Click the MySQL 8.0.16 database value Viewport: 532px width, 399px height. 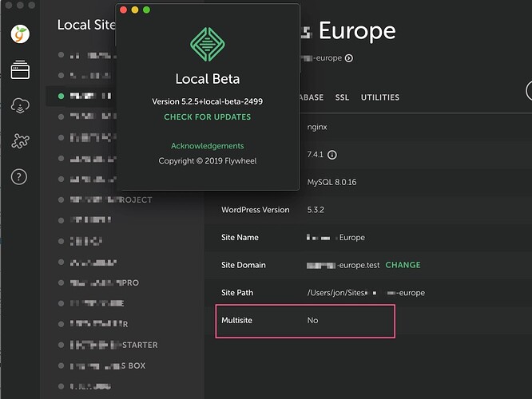tap(332, 183)
